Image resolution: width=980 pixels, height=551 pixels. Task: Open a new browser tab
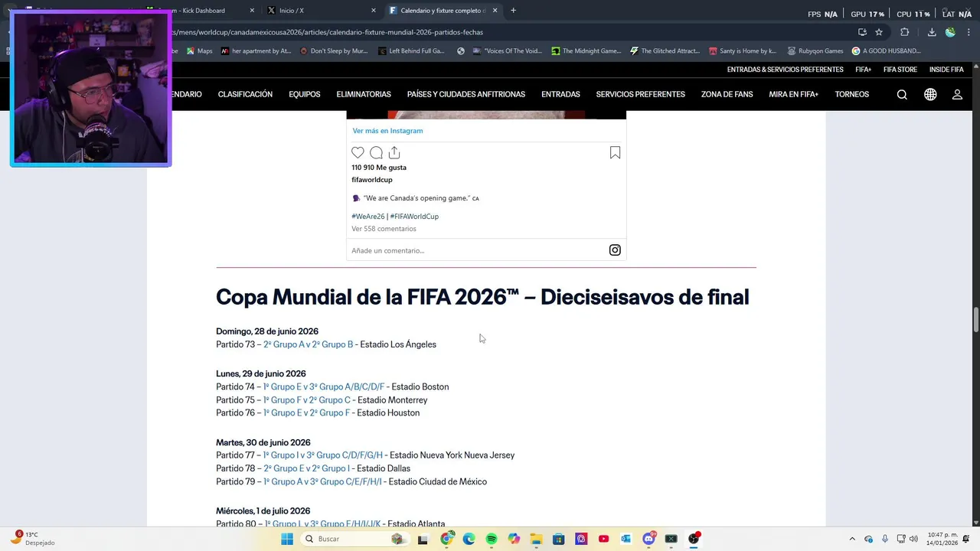pos(513,11)
